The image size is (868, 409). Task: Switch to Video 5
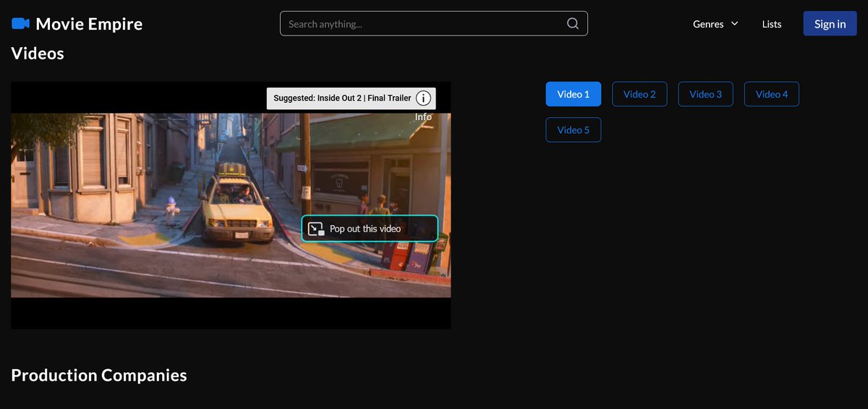(x=574, y=130)
